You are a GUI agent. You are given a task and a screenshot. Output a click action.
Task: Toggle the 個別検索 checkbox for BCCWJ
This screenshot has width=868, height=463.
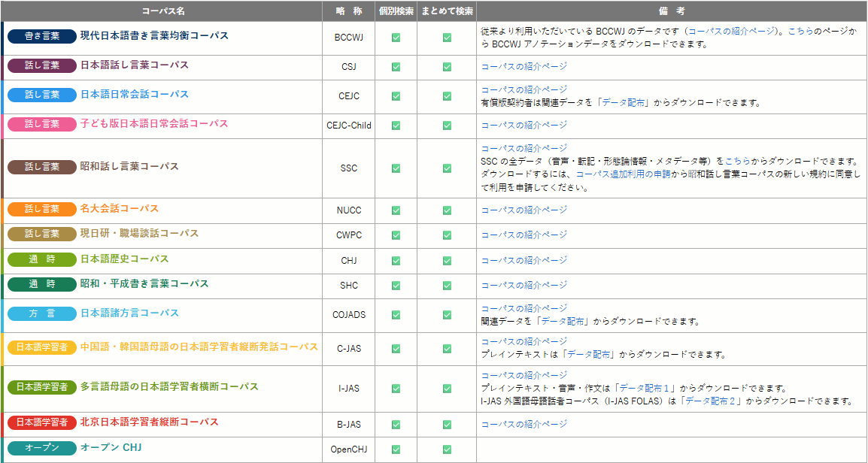click(x=396, y=38)
